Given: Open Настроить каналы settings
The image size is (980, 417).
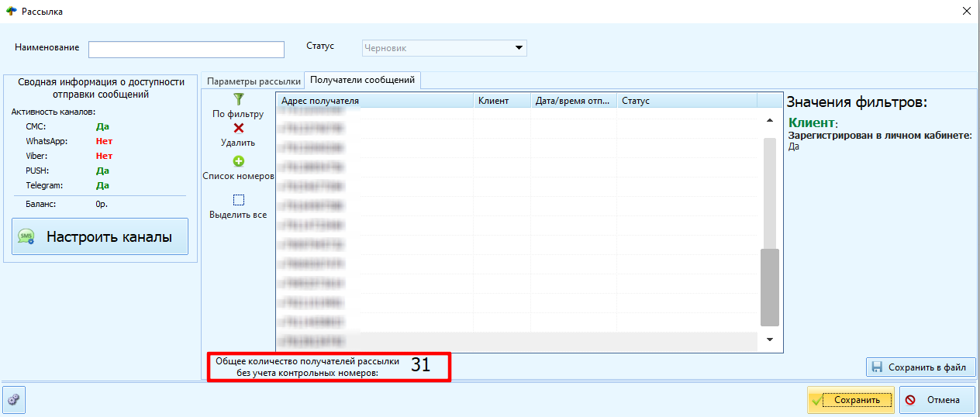Looking at the screenshot, I should click(100, 236).
